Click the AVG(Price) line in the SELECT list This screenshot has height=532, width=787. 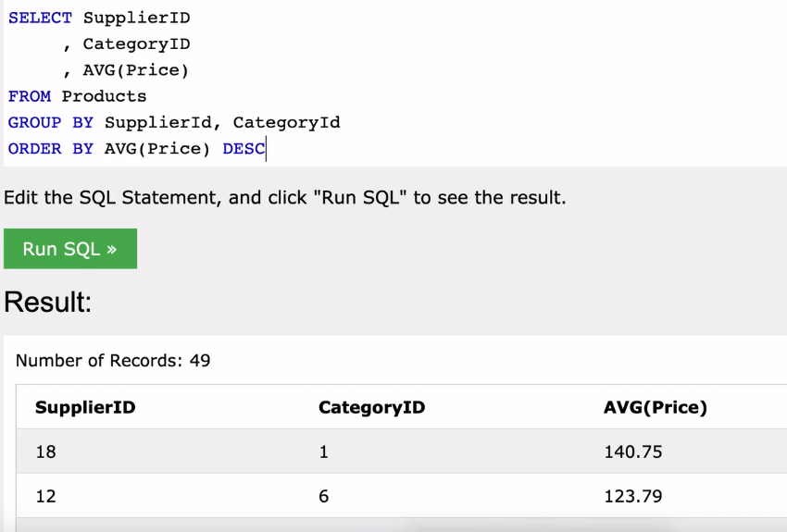[x=126, y=70]
